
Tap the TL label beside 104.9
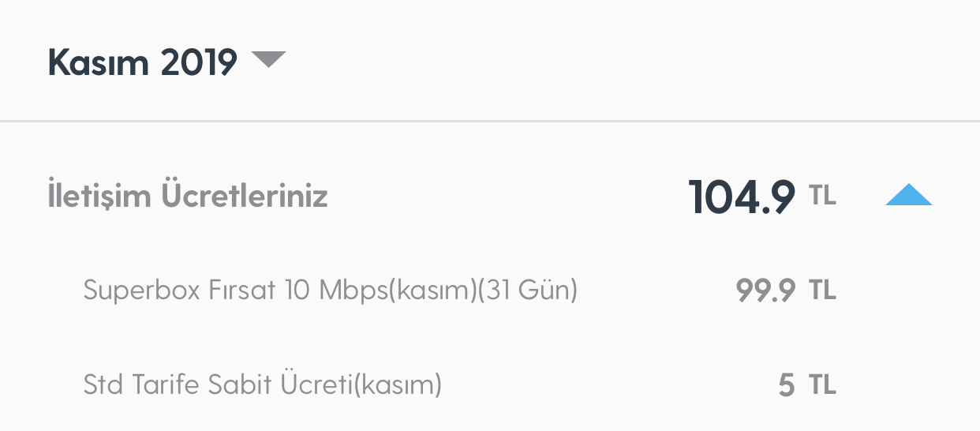point(822,195)
